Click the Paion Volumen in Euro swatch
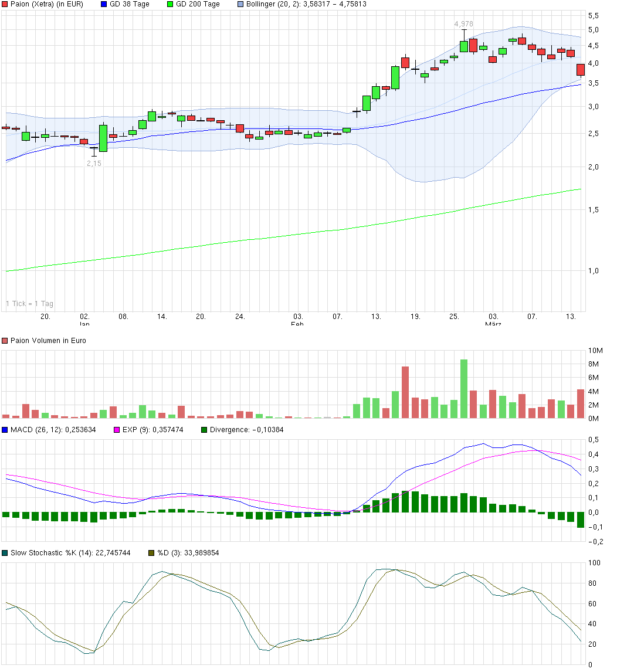This screenshot has width=617, height=672. click(x=5, y=341)
